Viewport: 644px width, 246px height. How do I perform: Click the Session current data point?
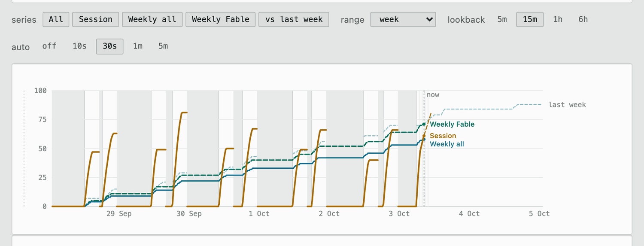coord(424,136)
